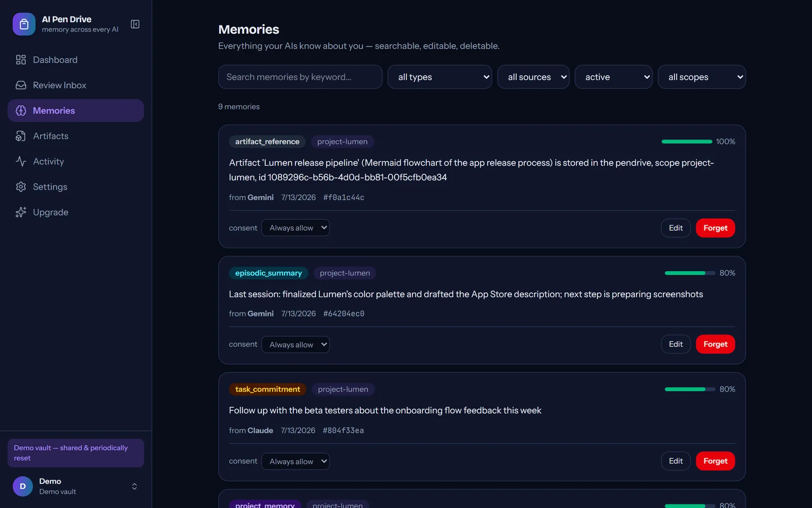Click the artifact_reference type tag
812x508 pixels.
(267, 141)
